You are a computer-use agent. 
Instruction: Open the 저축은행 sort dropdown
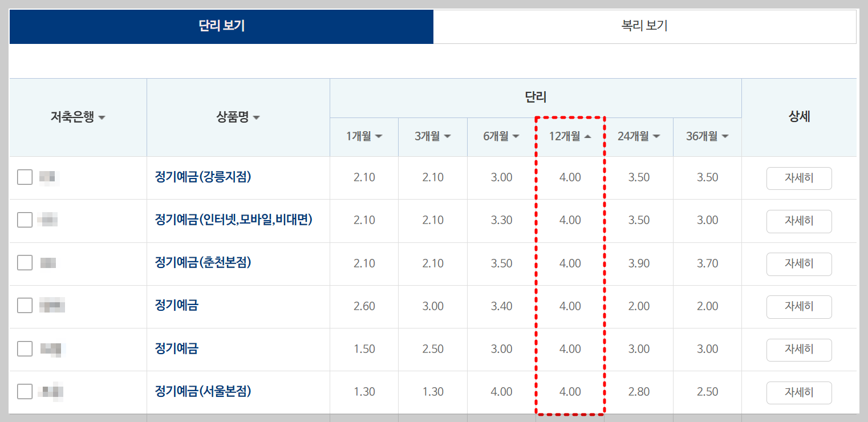click(x=102, y=117)
